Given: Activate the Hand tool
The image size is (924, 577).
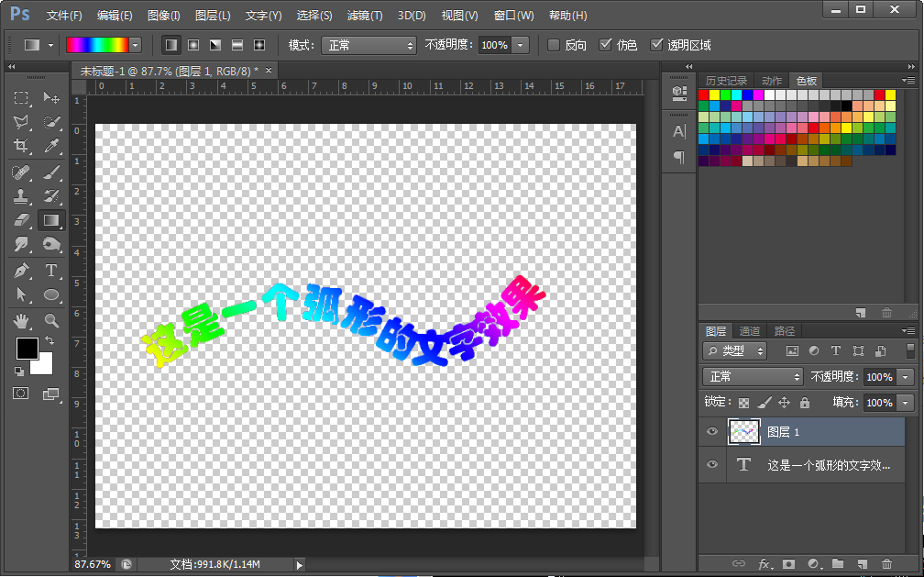Looking at the screenshot, I should [21, 320].
